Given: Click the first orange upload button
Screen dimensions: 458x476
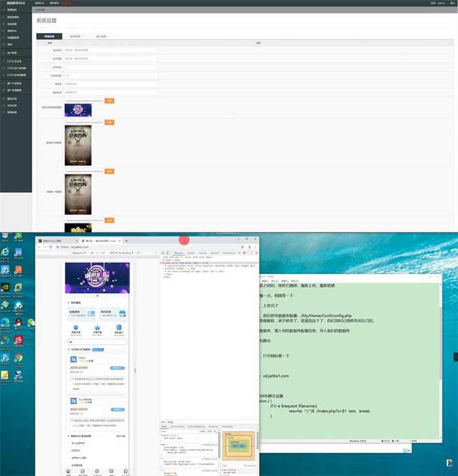Looking at the screenshot, I should 109,101.
